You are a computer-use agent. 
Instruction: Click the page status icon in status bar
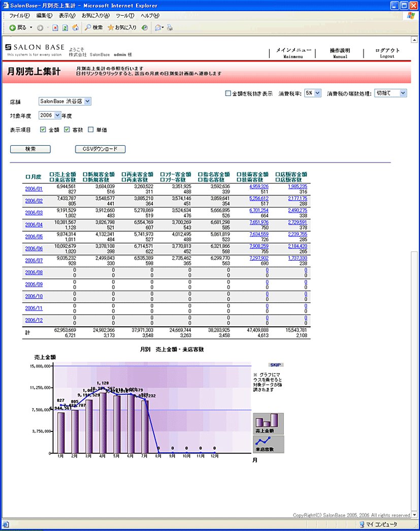pos(5,524)
